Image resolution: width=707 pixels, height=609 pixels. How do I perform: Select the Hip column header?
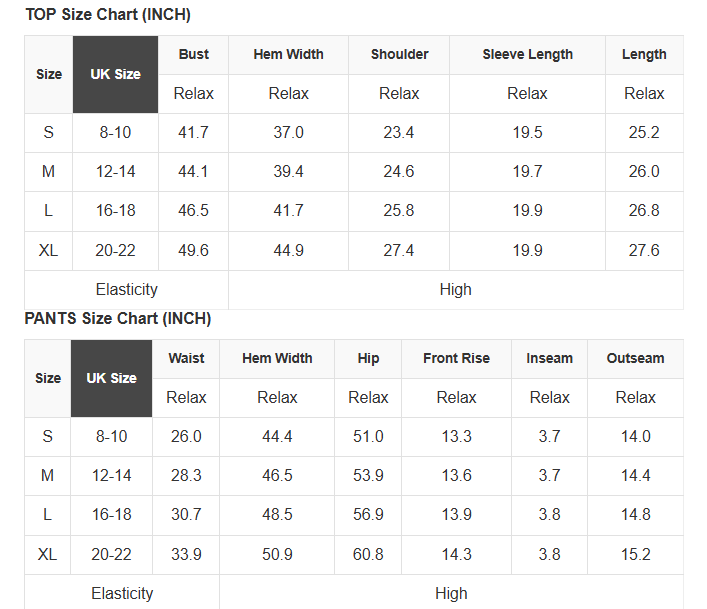click(x=368, y=358)
